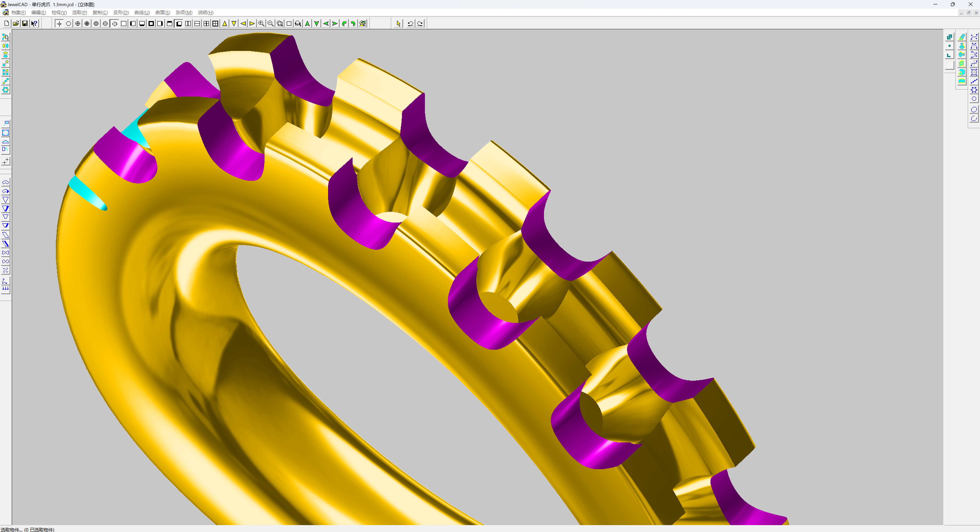Image resolution: width=980 pixels, height=532 pixels.
Task: Click the Zoom Out magnifier icon
Action: pyautogui.click(x=270, y=24)
